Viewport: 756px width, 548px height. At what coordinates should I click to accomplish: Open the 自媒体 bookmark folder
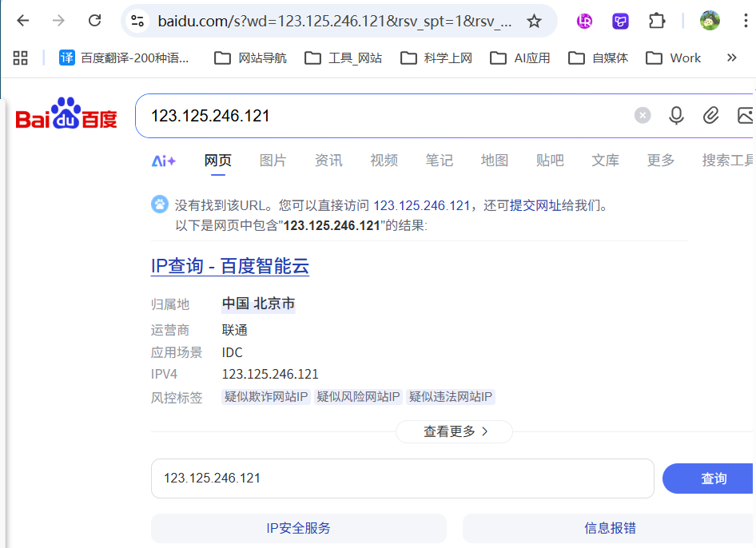point(598,58)
